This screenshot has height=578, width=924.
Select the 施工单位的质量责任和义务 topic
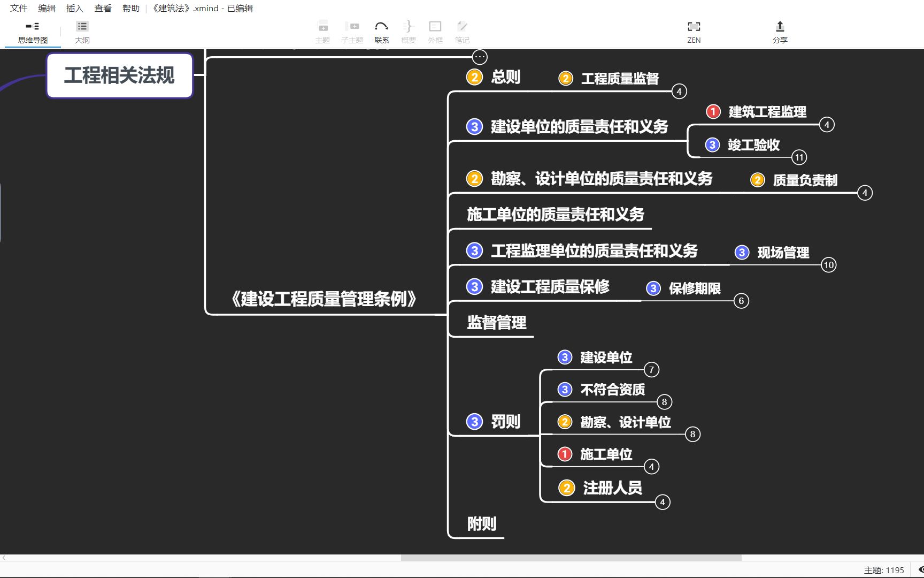[556, 215]
